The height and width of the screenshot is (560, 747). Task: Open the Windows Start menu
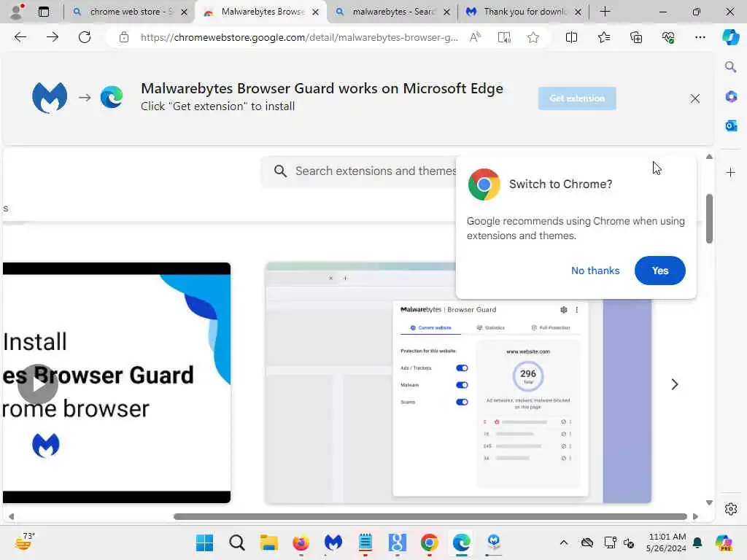(x=205, y=542)
